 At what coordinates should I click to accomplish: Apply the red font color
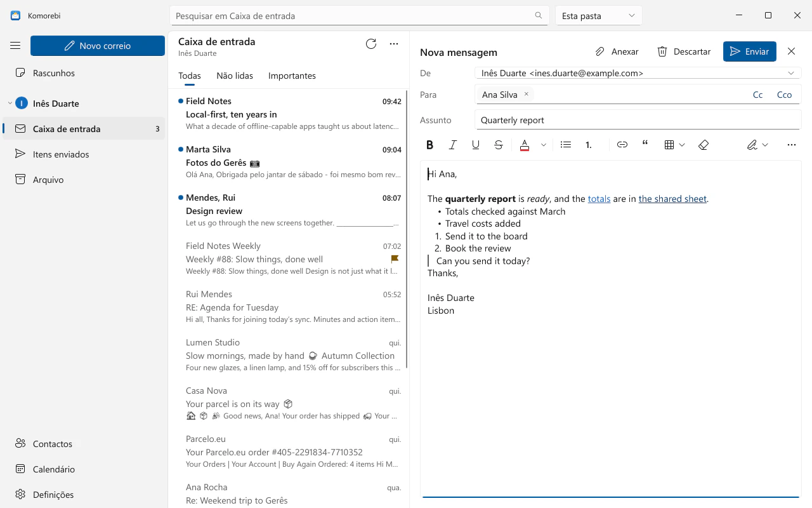tap(525, 145)
